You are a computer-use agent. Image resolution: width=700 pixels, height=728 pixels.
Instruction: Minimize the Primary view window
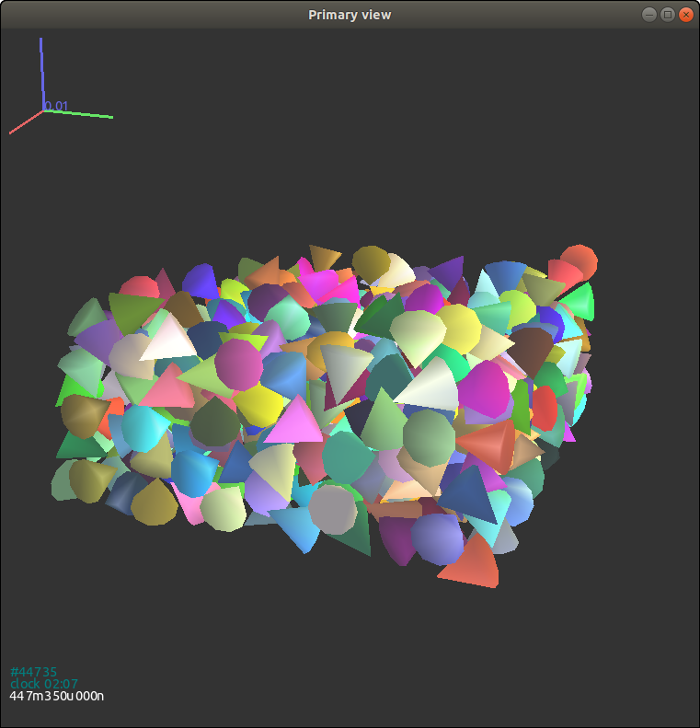click(649, 14)
